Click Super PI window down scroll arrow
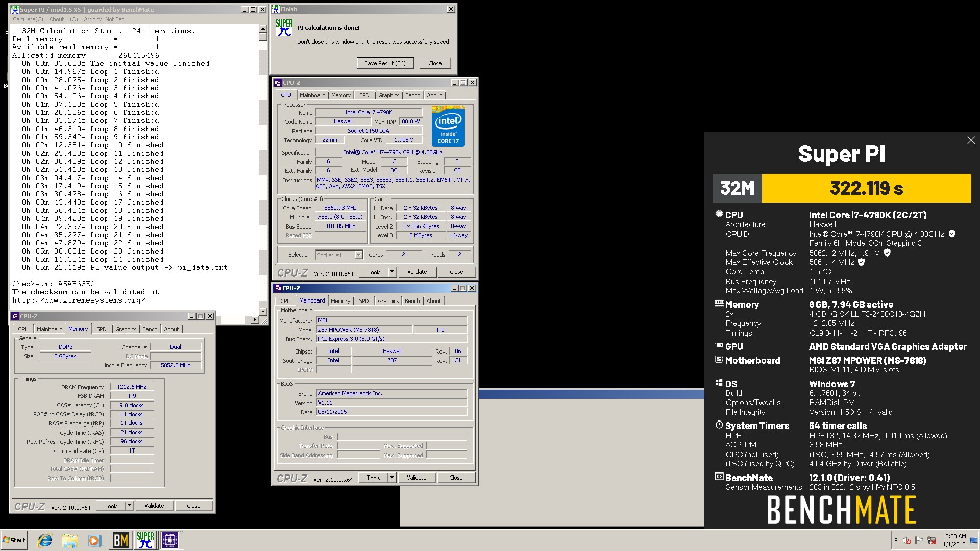980x551 pixels. pyautogui.click(x=263, y=311)
